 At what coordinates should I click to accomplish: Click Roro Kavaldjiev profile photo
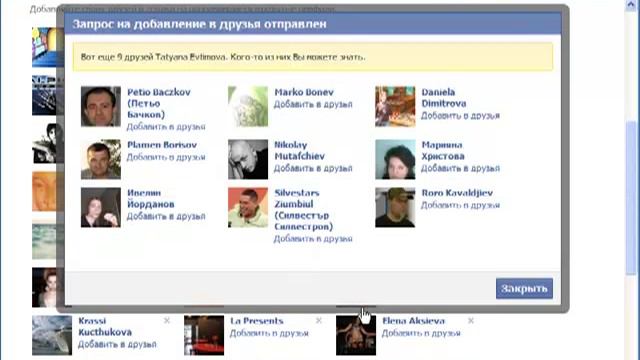click(395, 207)
